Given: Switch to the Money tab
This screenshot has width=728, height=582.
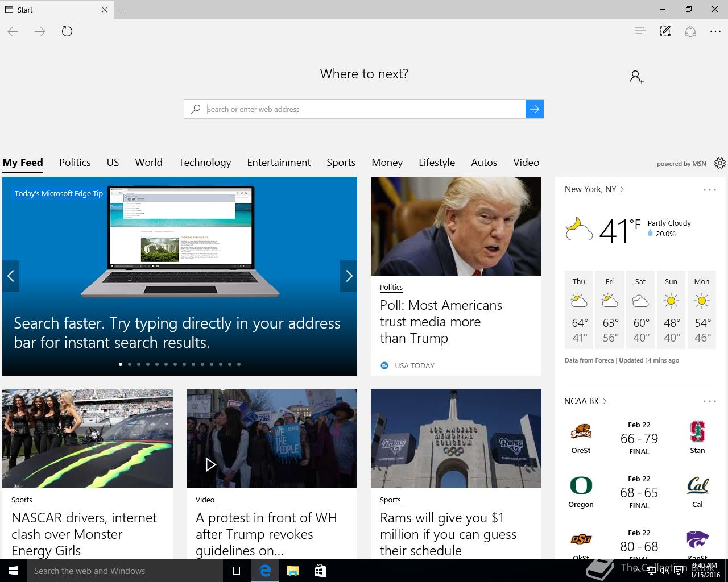Looking at the screenshot, I should (387, 163).
